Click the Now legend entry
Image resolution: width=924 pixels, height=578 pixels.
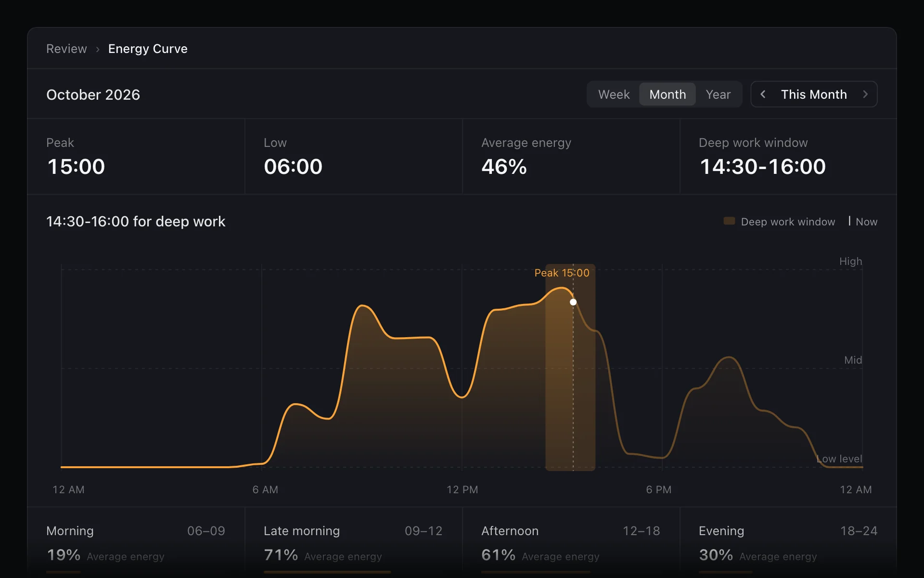pos(863,222)
